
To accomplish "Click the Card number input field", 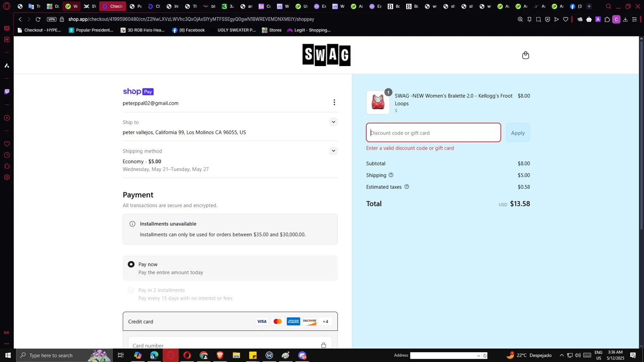I will 230,343.
